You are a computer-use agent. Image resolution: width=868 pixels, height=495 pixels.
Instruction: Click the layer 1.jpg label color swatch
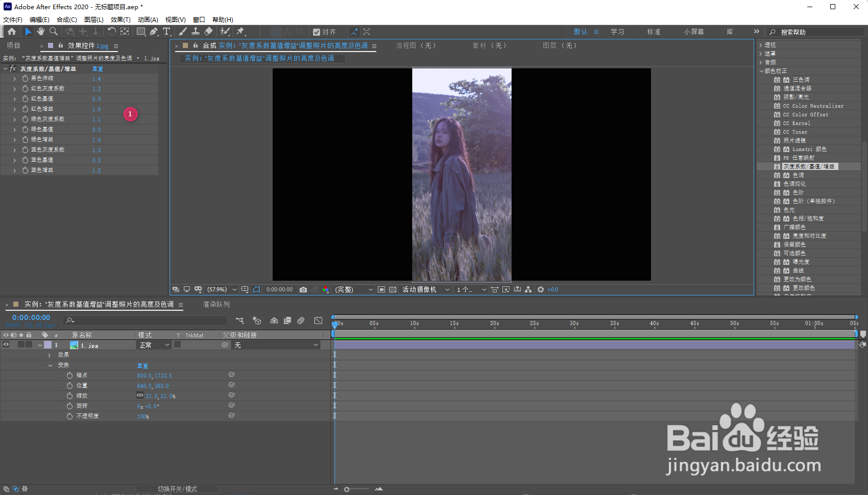(x=47, y=345)
